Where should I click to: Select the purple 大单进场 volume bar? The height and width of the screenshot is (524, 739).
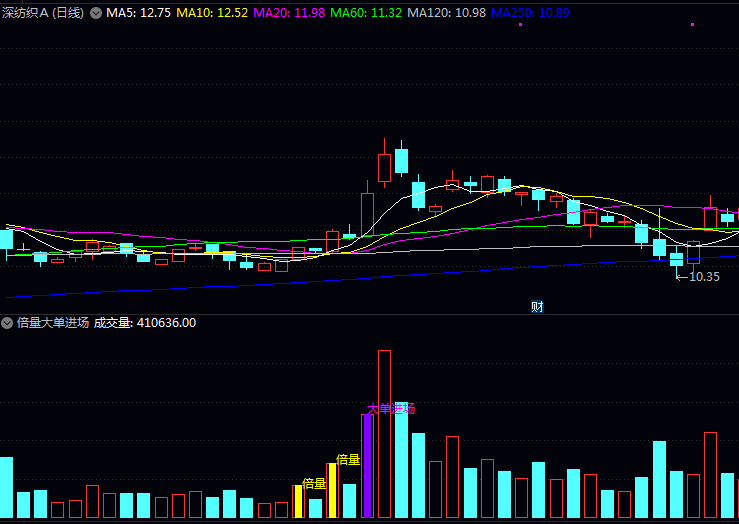[367, 465]
